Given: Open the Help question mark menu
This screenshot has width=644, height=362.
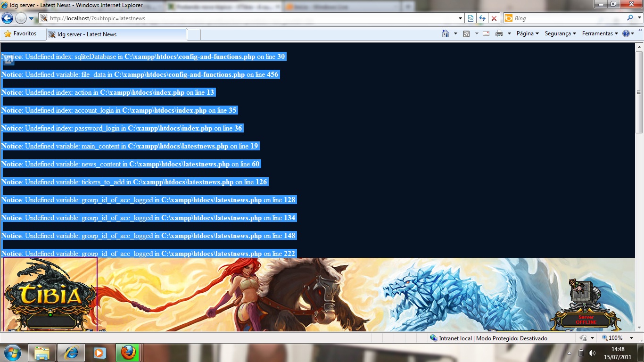Looking at the screenshot, I should [628, 33].
